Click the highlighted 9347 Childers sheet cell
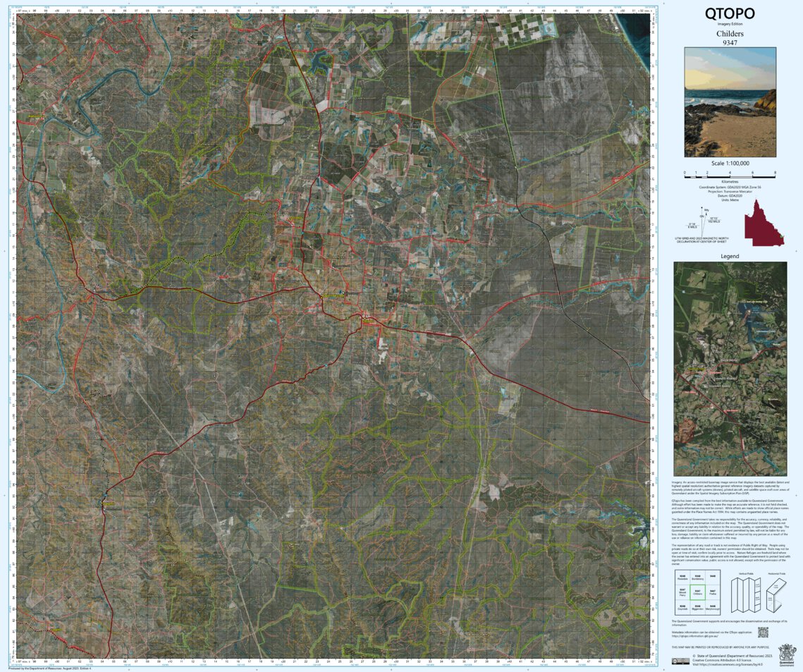803x672 pixels. [x=698, y=592]
